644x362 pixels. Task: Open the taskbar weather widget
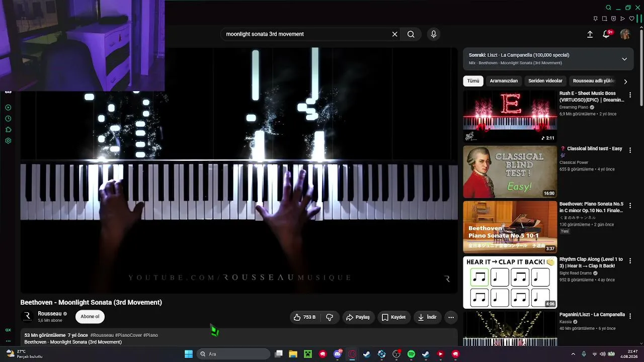[24, 354]
